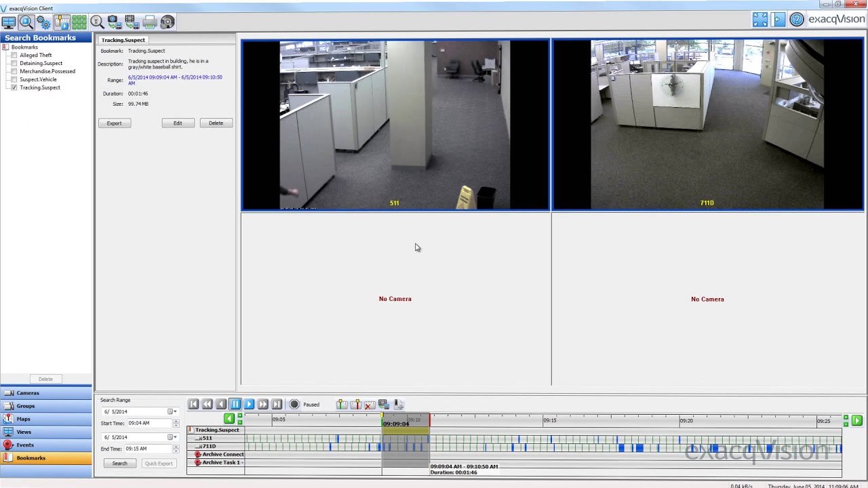868x488 pixels.
Task: Open the Views navigation section
Action: point(46,432)
